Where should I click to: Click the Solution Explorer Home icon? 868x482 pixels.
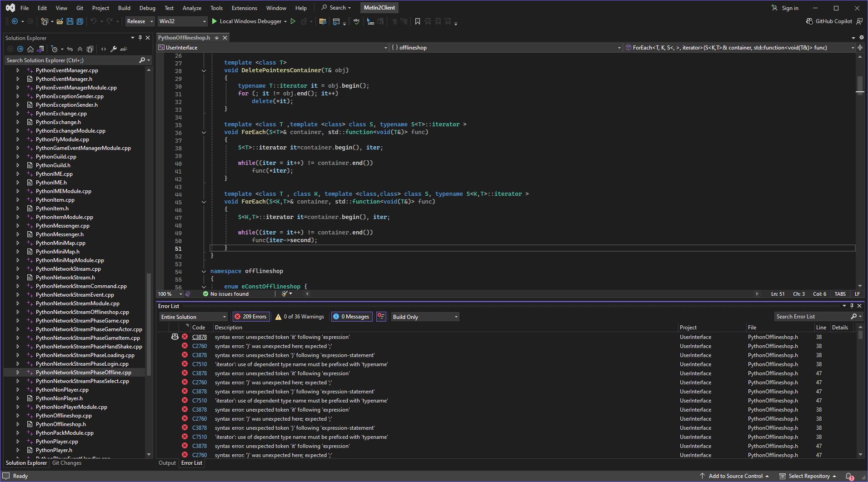pos(30,49)
